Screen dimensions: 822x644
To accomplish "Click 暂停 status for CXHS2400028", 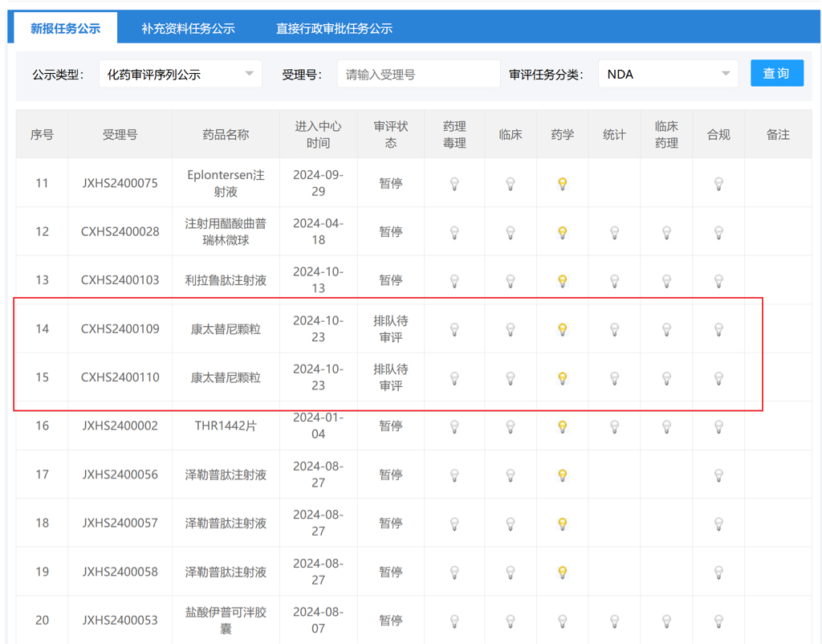I will [391, 231].
